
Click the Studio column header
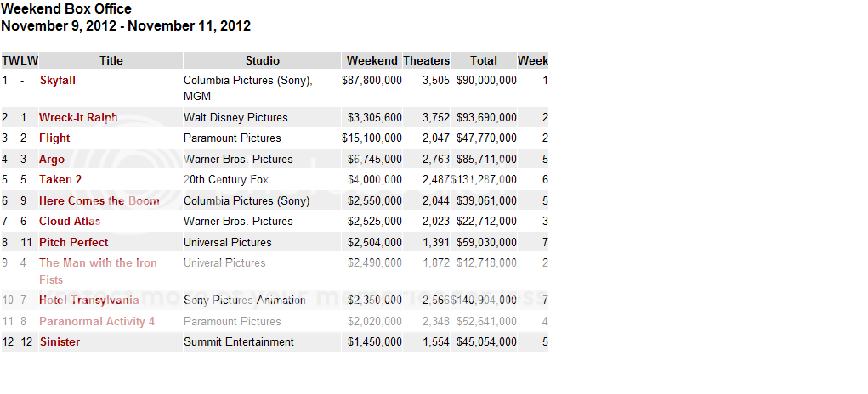point(262,60)
